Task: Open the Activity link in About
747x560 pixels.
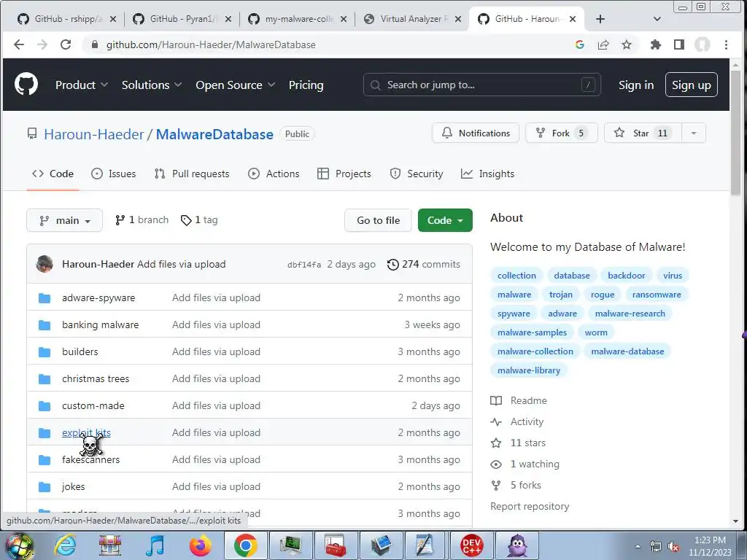Action: (517, 421)
